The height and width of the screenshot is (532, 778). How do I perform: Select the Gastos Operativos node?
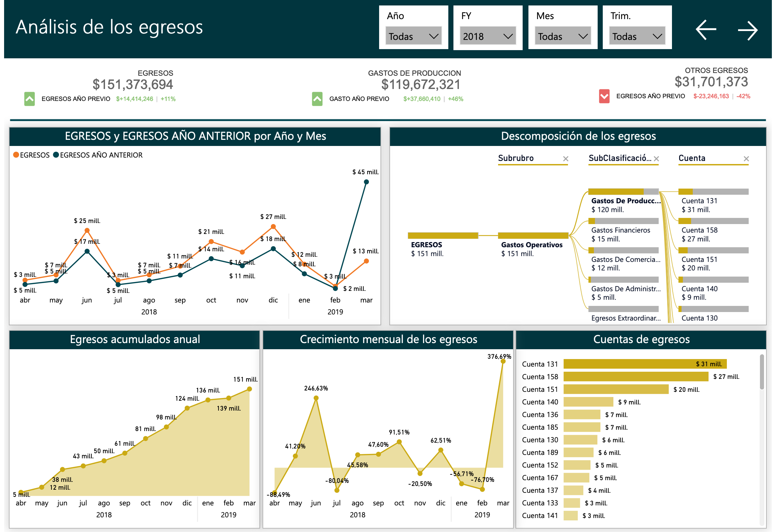533,236
